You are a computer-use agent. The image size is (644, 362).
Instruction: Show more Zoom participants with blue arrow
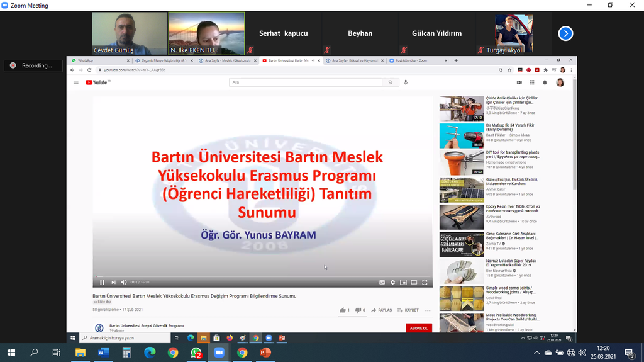tap(565, 33)
